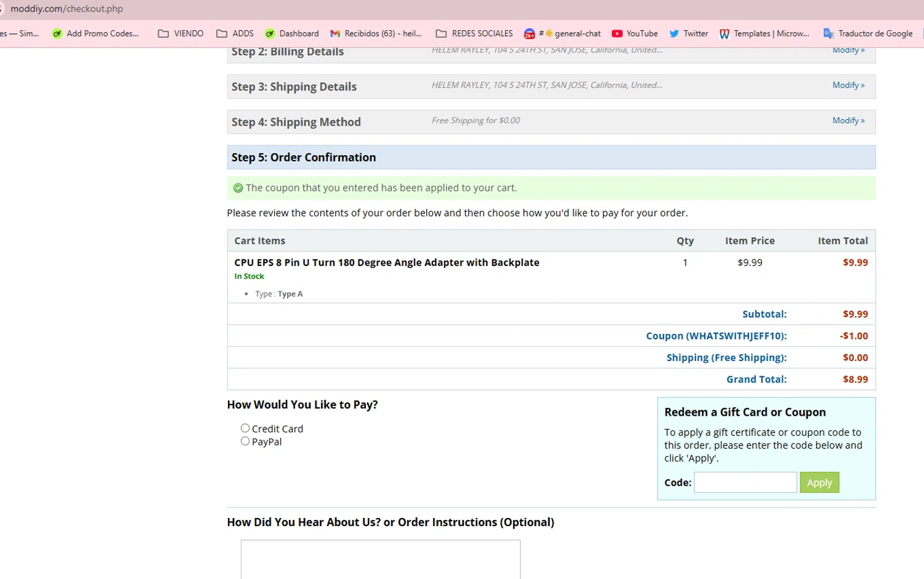
Task: Click the Item Price $9.99 cell
Action: pyautogui.click(x=750, y=262)
